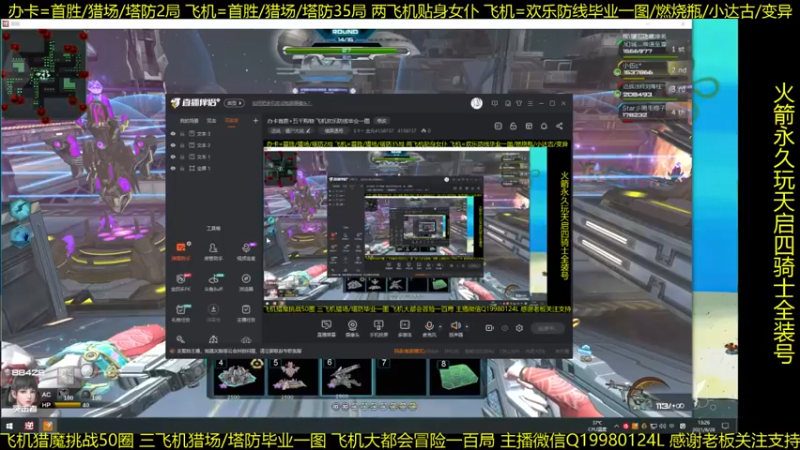Open the gift task calendar tool
Viewport: 800px width, 450px height.
click(181, 313)
